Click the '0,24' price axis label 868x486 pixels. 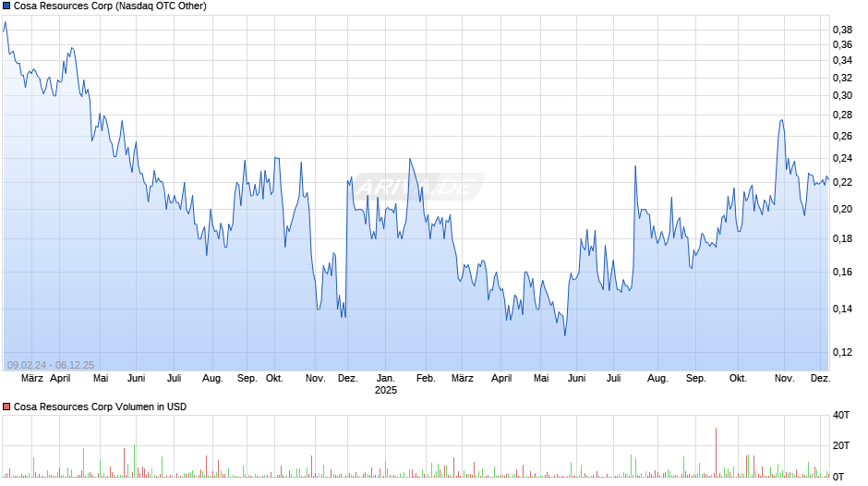tap(842, 159)
